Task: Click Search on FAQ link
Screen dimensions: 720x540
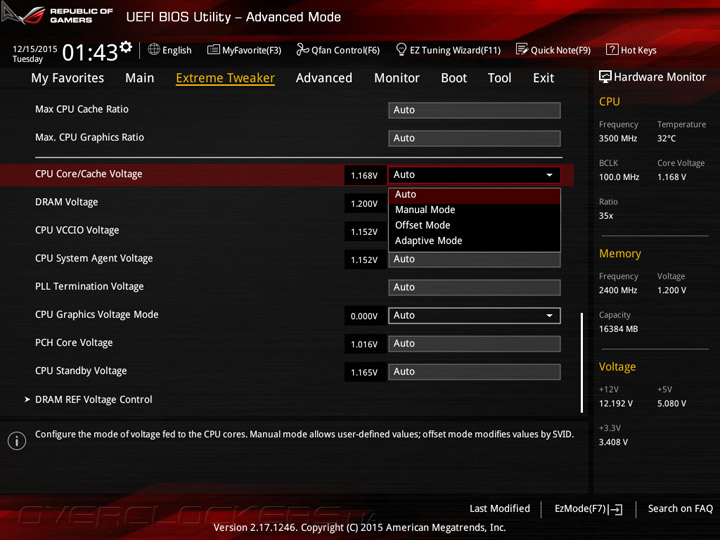Action: [x=681, y=509]
